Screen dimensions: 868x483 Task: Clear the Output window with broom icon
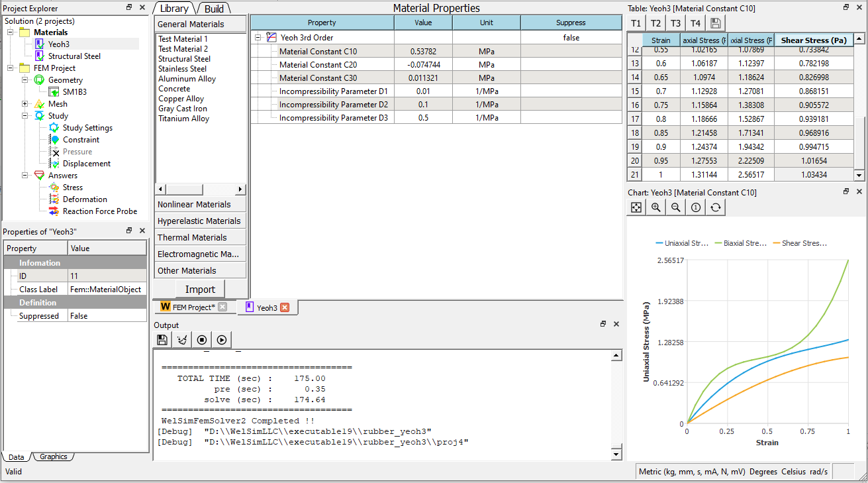[x=182, y=340]
